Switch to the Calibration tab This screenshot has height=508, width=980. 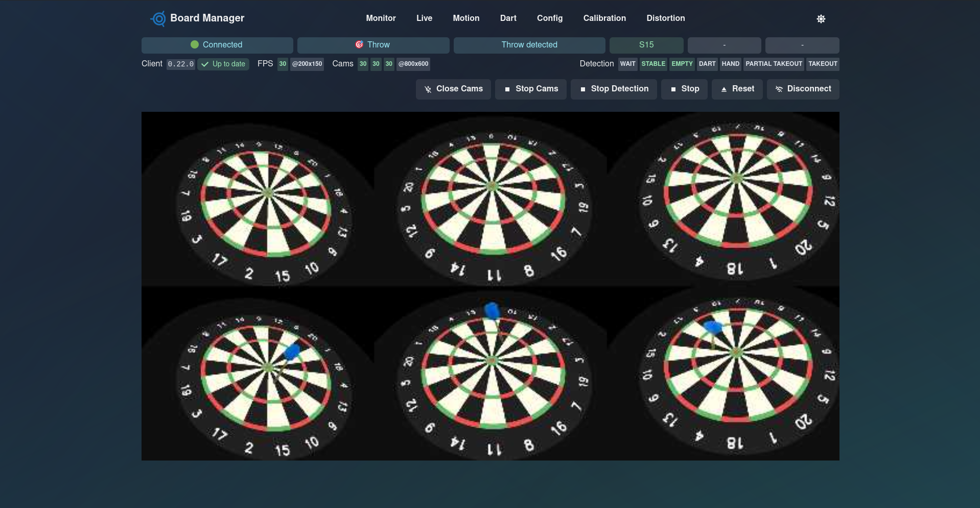pos(604,18)
